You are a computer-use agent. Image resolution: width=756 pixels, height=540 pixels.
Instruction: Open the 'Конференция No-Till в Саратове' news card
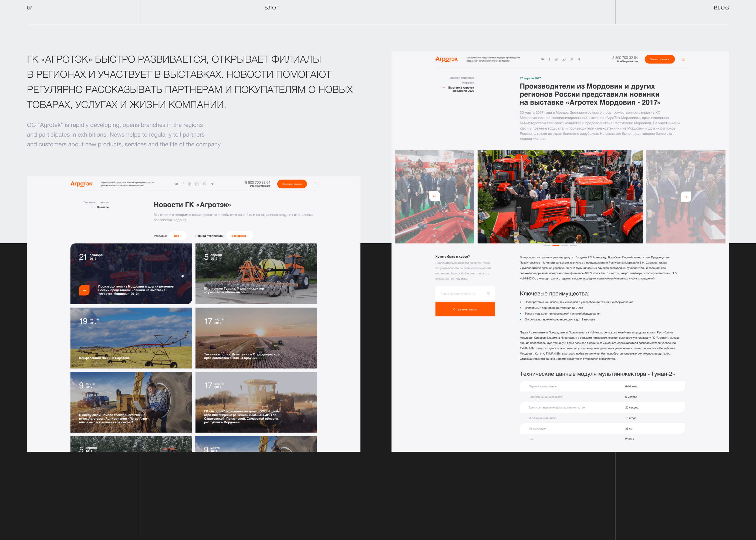131,337
